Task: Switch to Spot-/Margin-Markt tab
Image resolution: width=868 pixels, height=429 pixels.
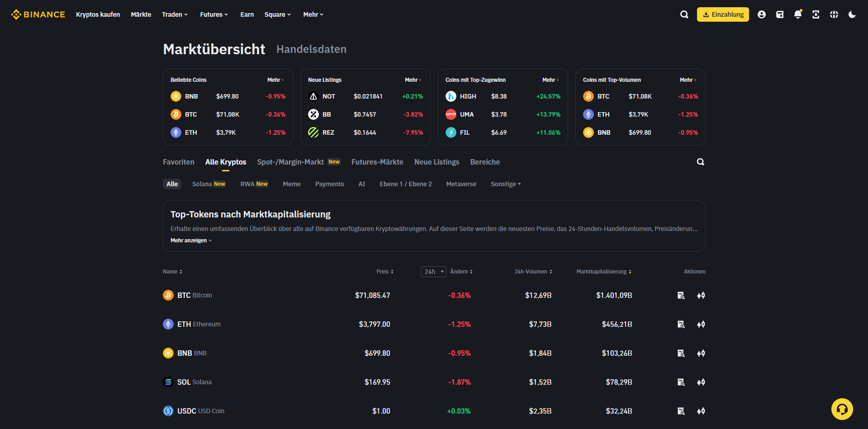Action: click(299, 162)
